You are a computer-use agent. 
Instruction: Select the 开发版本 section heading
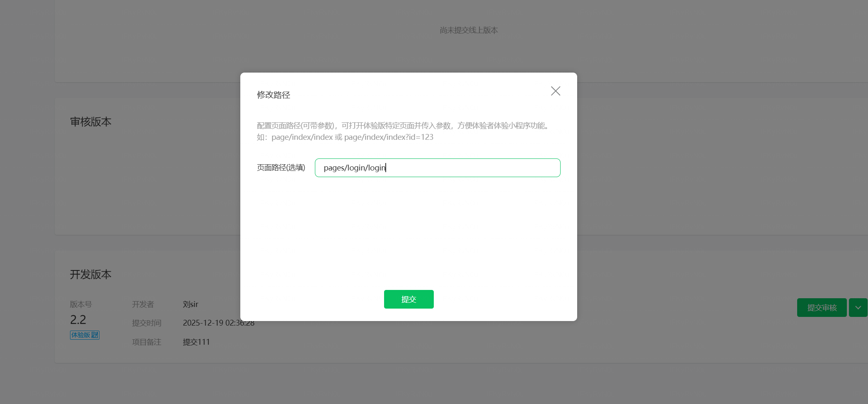point(91,275)
